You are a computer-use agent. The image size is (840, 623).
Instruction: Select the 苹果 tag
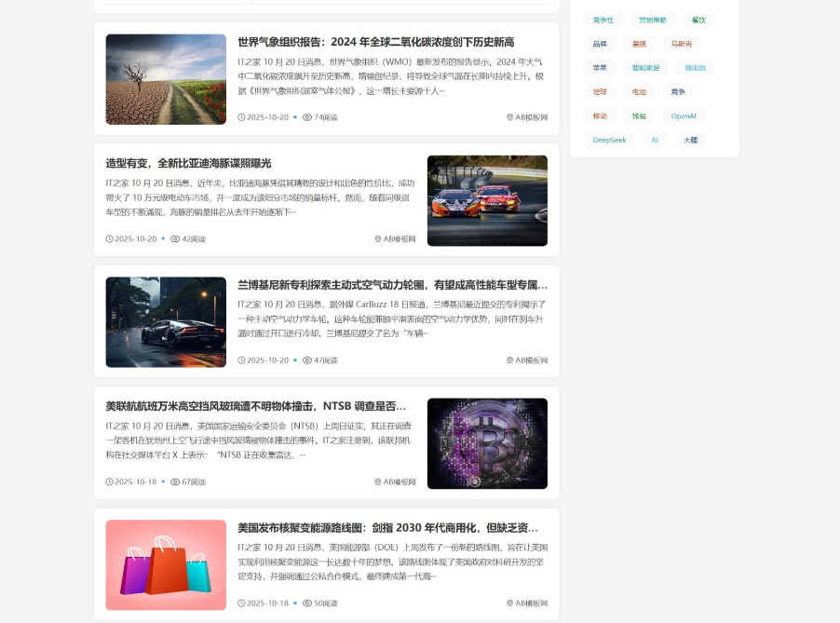(599, 67)
